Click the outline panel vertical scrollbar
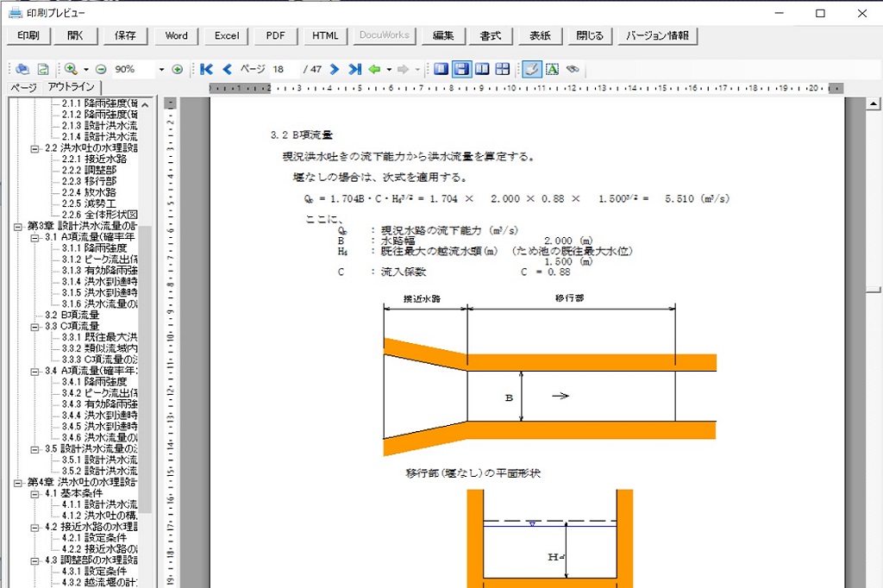This screenshot has width=883, height=588. tap(145, 369)
